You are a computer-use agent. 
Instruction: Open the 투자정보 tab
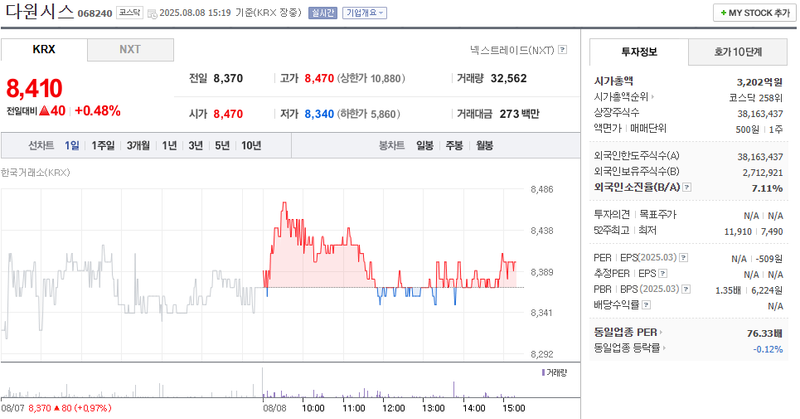click(x=639, y=52)
